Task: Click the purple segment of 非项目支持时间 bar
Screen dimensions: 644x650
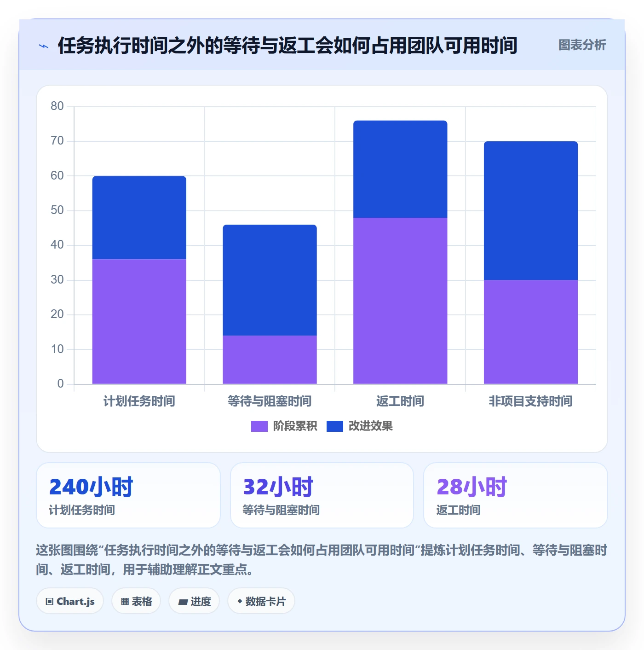Action: (531, 332)
